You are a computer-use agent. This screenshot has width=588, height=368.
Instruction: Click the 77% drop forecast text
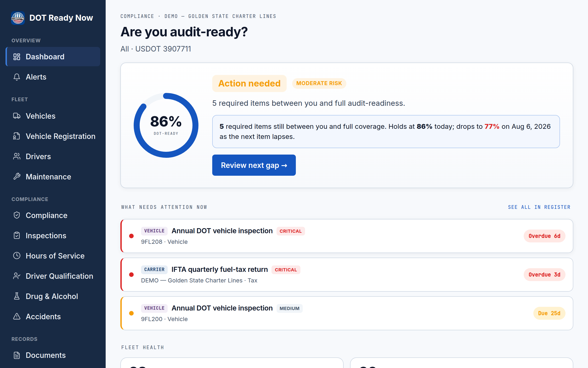[492, 126]
